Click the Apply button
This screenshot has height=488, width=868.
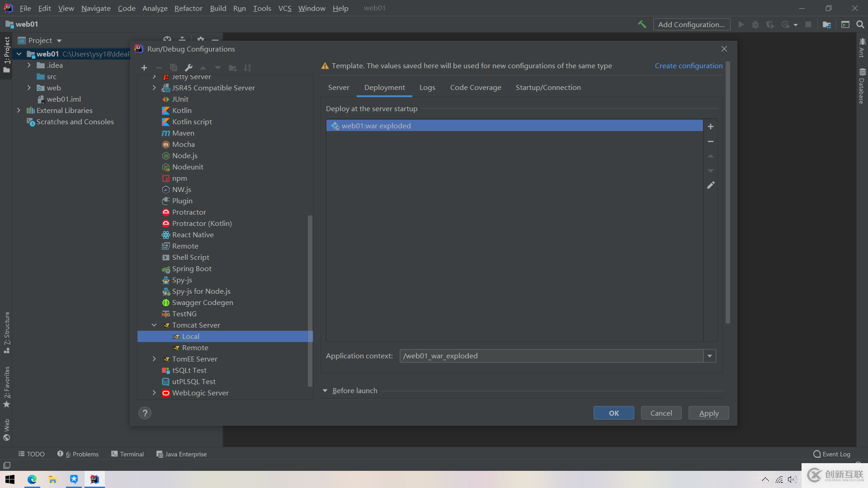(708, 413)
